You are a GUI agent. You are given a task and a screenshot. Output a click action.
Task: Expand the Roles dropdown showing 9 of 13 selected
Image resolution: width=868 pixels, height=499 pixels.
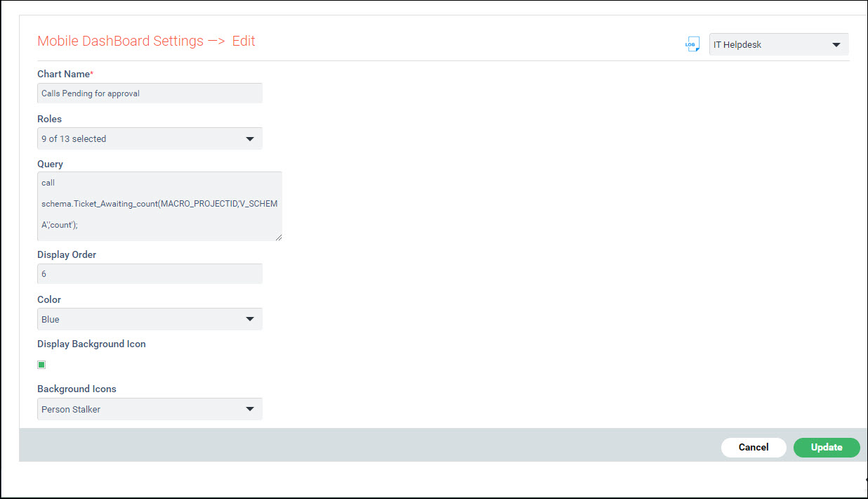pos(150,138)
